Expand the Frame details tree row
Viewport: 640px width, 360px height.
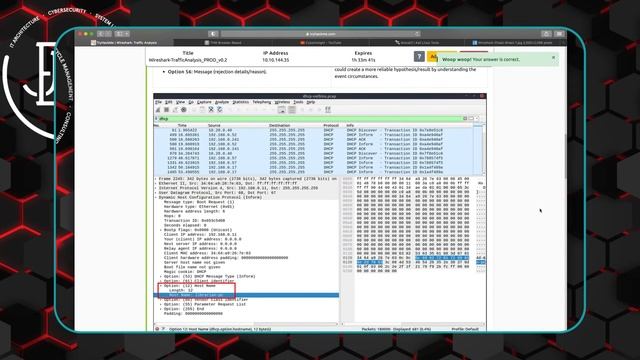coord(156,179)
